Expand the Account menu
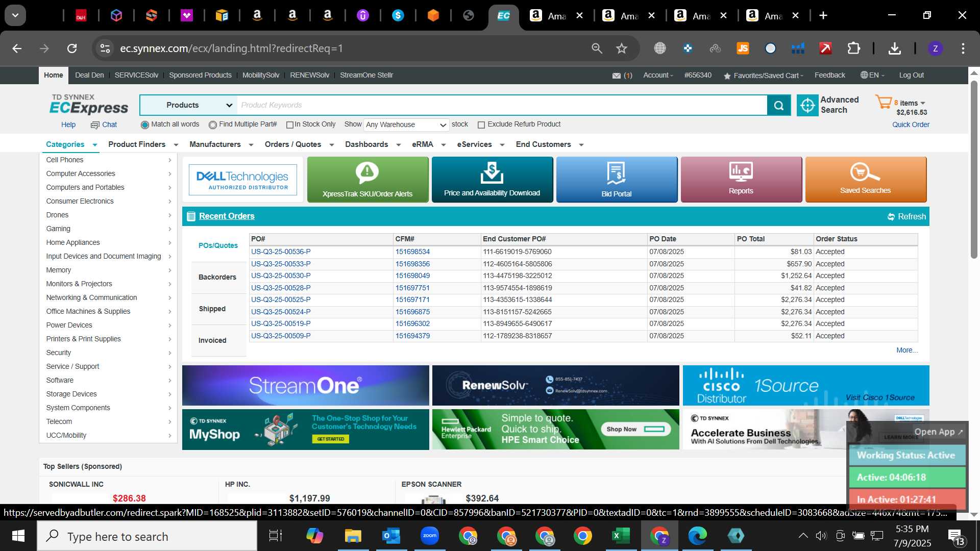 [x=658, y=75]
